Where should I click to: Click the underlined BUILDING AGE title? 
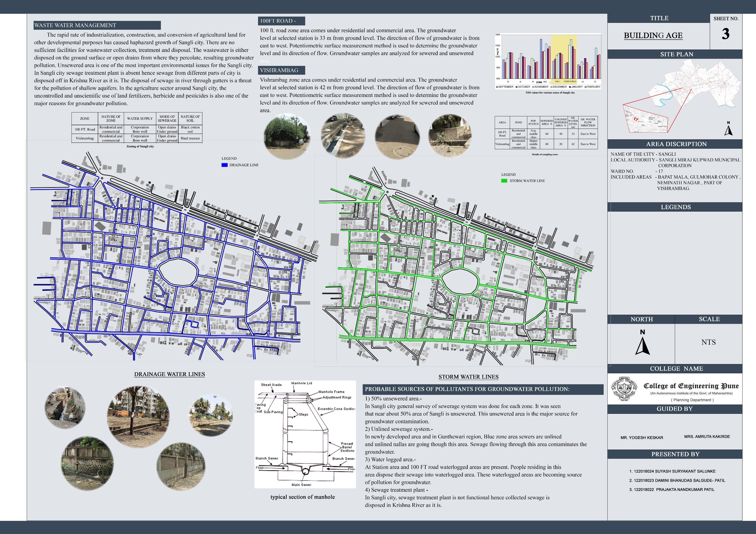653,36
